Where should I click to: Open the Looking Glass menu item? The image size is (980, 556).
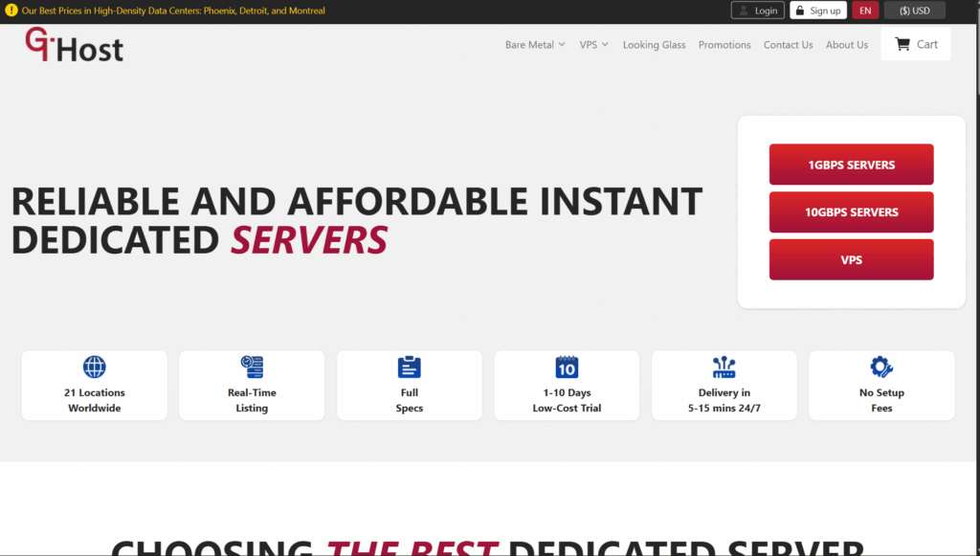pyautogui.click(x=654, y=45)
